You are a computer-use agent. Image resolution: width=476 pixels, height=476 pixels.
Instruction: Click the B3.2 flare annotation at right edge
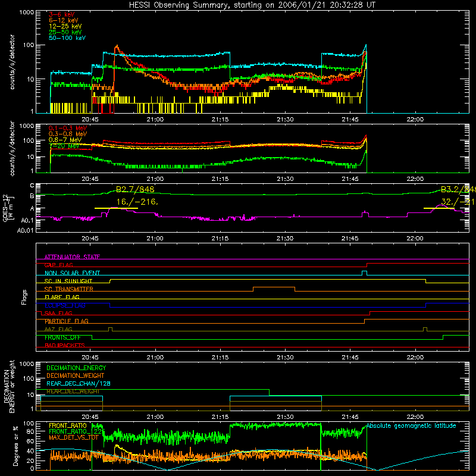(458, 189)
